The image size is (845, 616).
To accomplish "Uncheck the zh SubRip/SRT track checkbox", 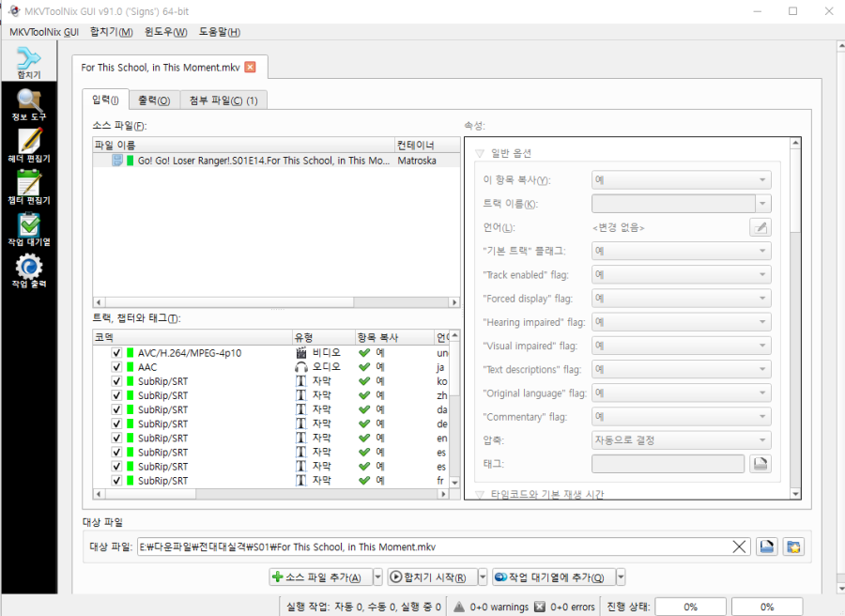I will click(x=116, y=395).
